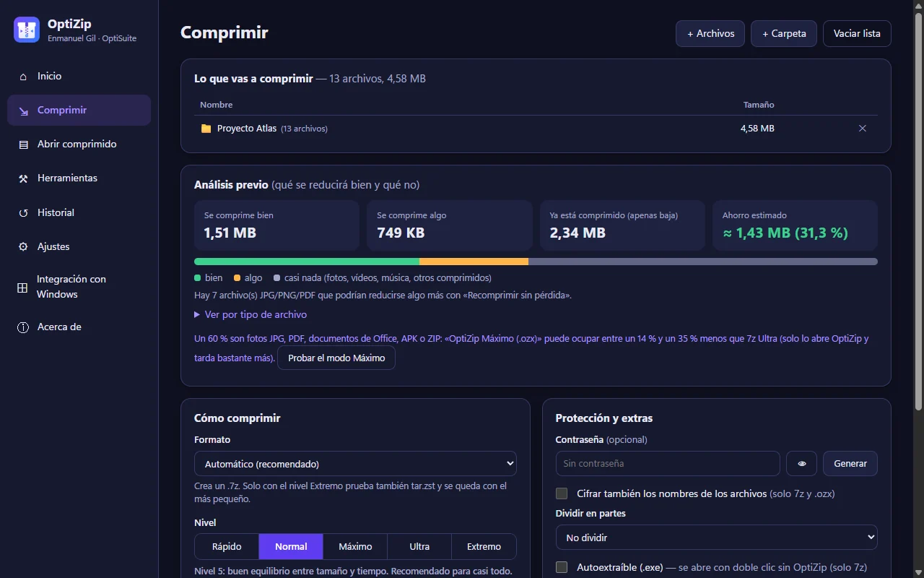Screen dimensions: 924x578
Task: Click the gear icon beside Ajustes
Action: (x=23, y=247)
